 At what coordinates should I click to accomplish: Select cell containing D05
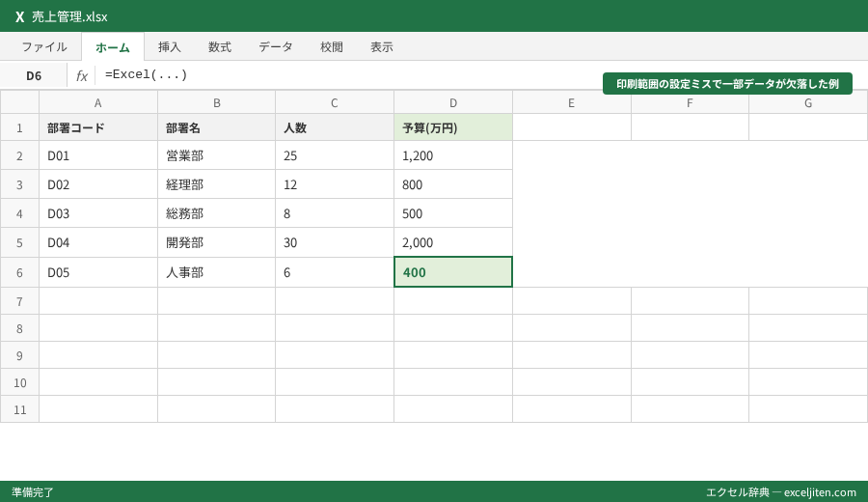[98, 272]
